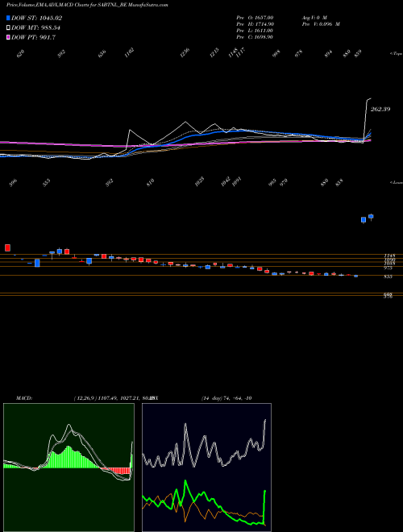403x532 pixels.
Task: Click the '620' top price label
Action: point(20,54)
